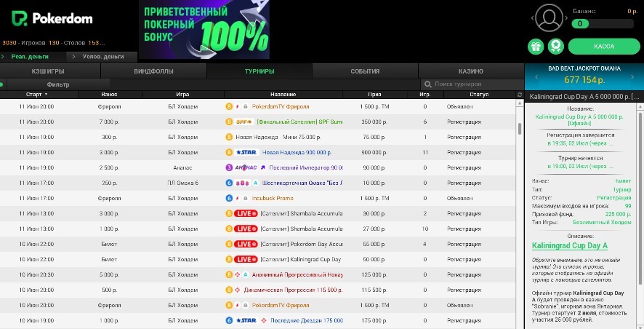Open the green achievements badge icon
644x329 pixels.
point(556,47)
